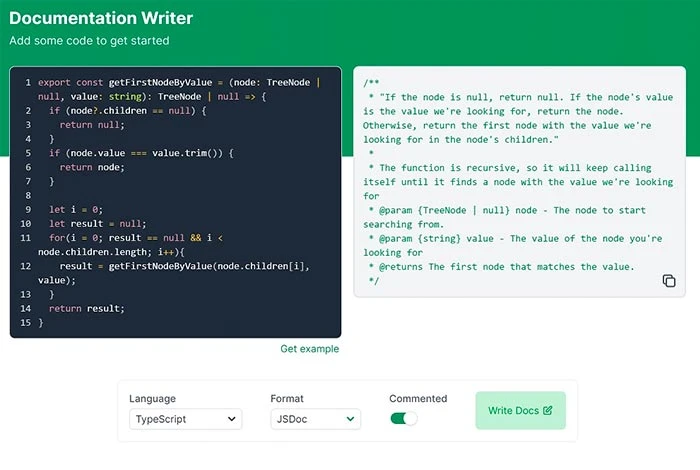Click line 6 'return node;' in the editor

coord(92,167)
